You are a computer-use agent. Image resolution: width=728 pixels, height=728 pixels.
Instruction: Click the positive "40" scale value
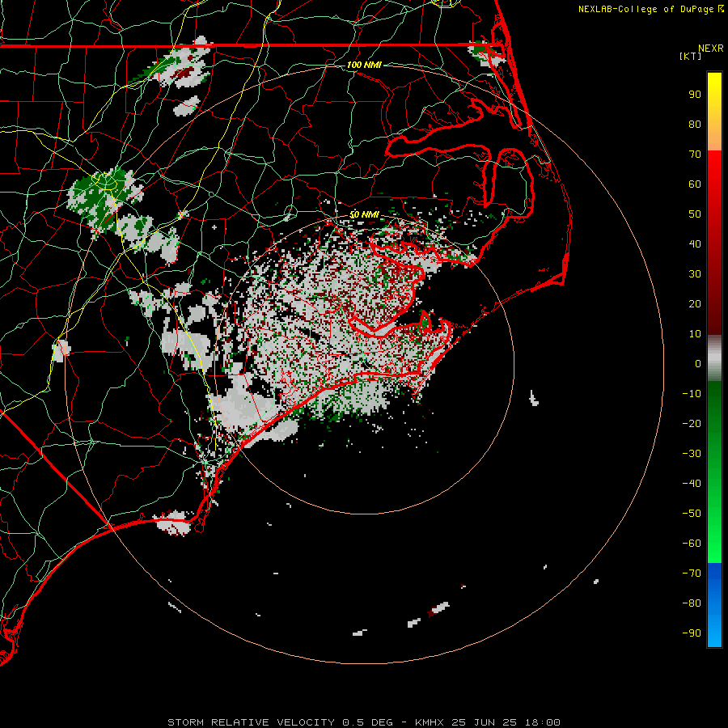[x=695, y=244]
